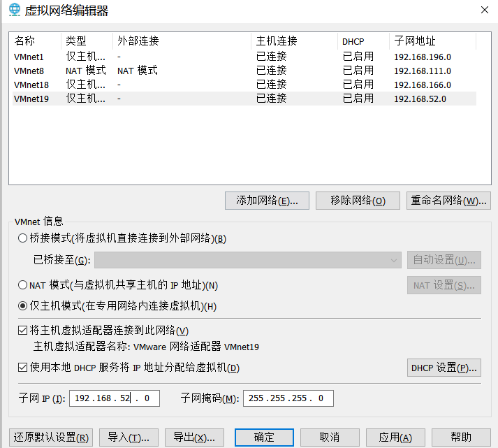Click subnet address 192.168.166.0
The image size is (498, 448).
(423, 85)
